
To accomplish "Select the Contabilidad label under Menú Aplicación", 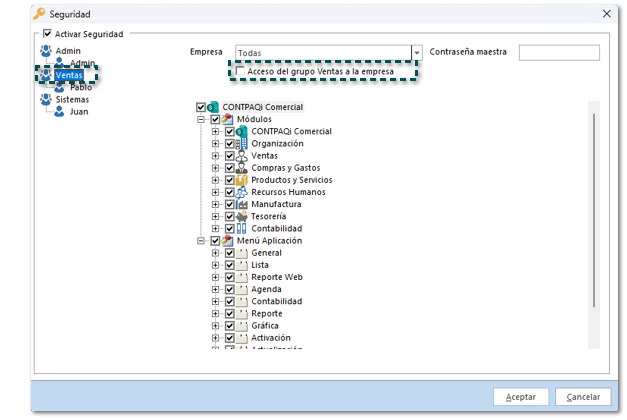I will [277, 301].
